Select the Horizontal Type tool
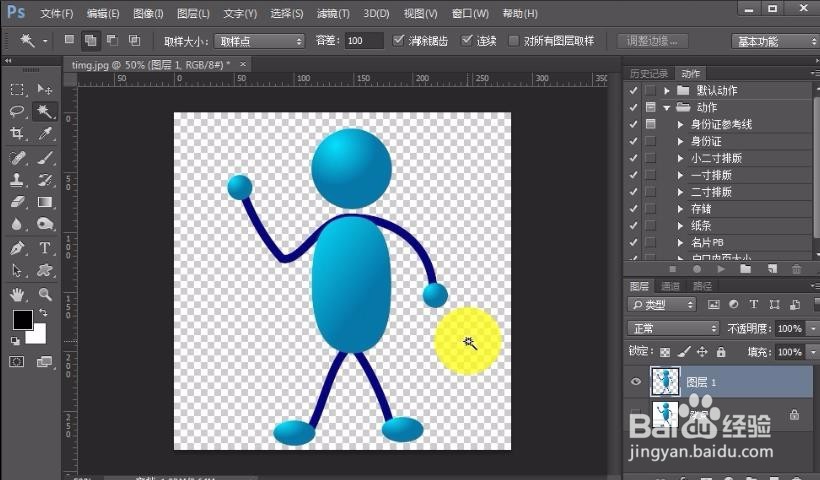Screen dimensions: 820x480 coord(44,247)
